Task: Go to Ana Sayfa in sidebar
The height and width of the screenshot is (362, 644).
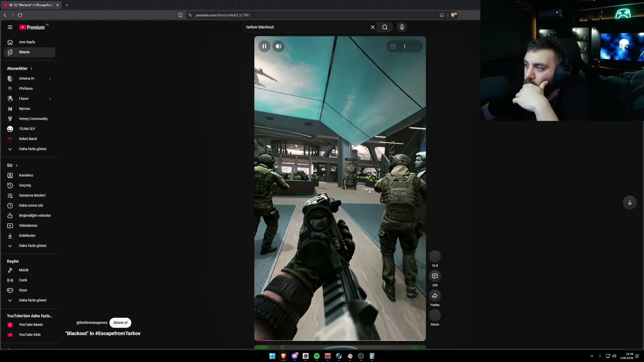Action: (x=30, y=42)
